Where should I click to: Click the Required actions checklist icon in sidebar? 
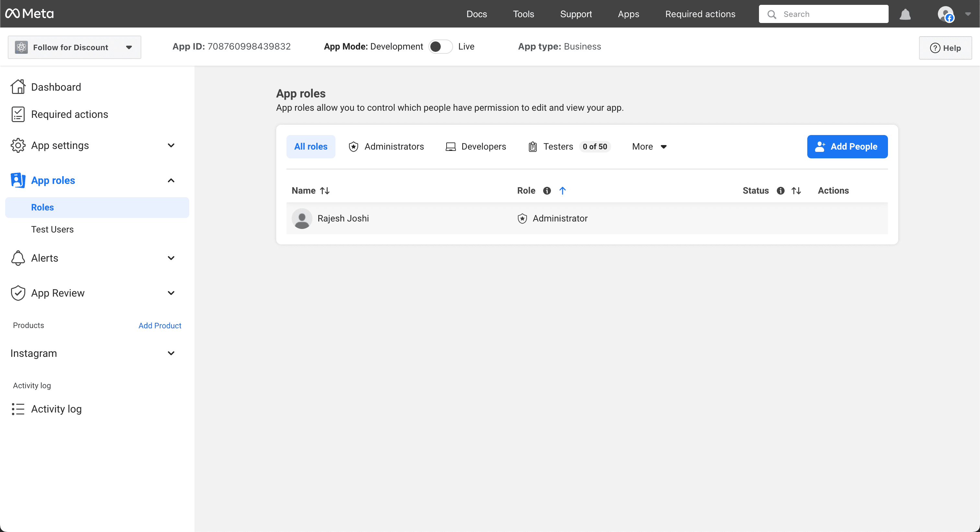18,114
